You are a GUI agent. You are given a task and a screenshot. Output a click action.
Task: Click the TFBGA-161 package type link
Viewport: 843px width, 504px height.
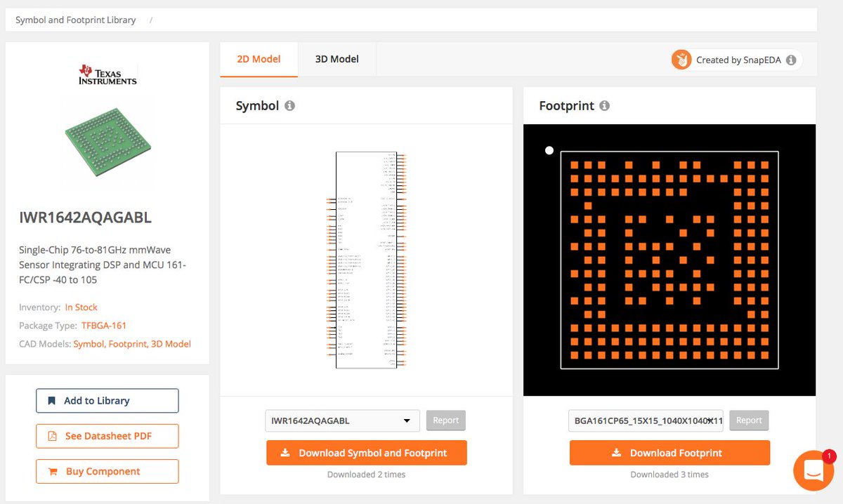coord(104,326)
